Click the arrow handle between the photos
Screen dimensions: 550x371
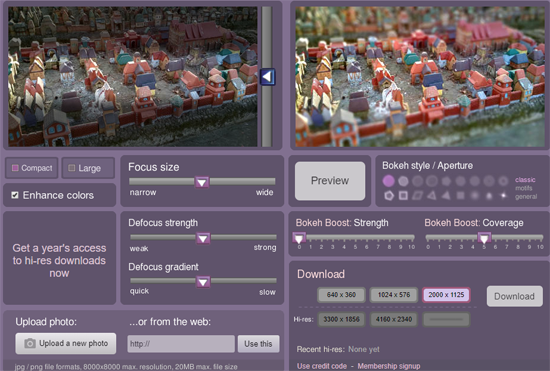[x=268, y=77]
